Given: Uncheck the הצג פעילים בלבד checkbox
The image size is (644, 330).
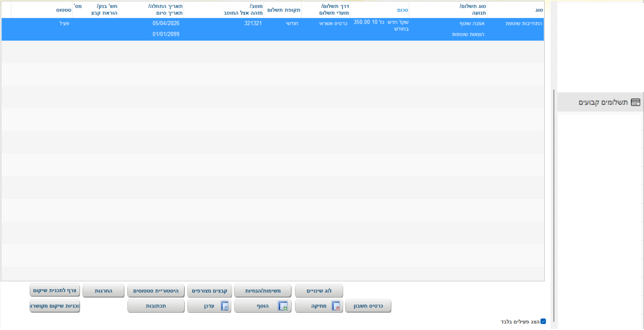Looking at the screenshot, I should coord(543,321).
